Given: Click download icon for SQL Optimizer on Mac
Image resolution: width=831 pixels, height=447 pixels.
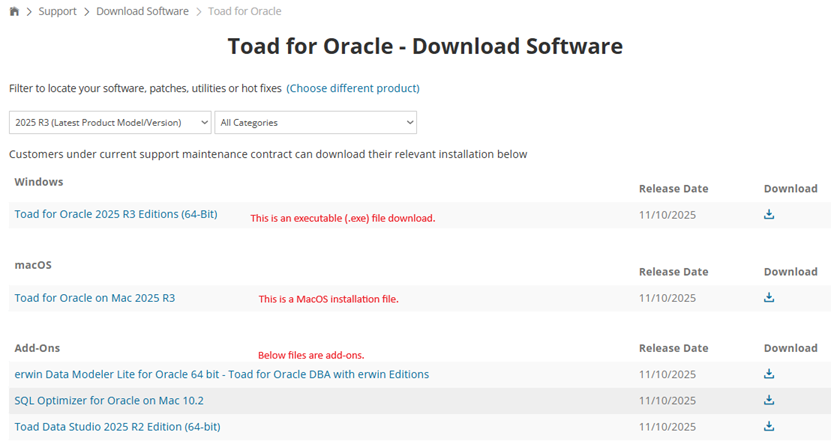Looking at the screenshot, I should [769, 400].
